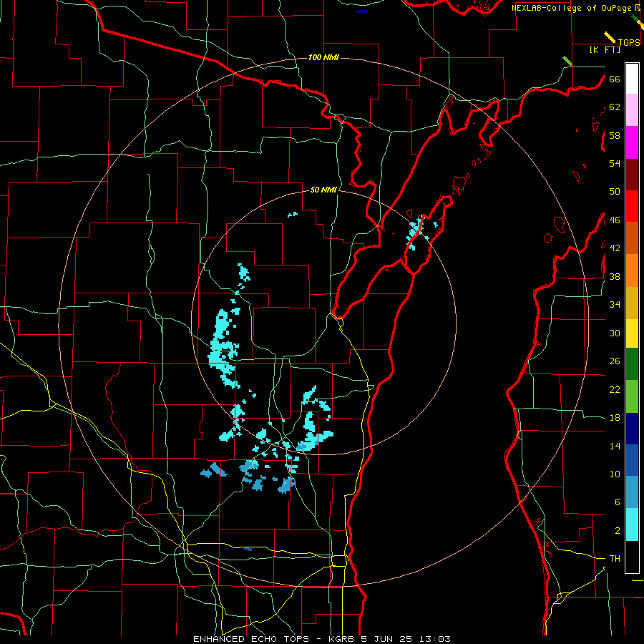Click the "62" legend value

615,107
